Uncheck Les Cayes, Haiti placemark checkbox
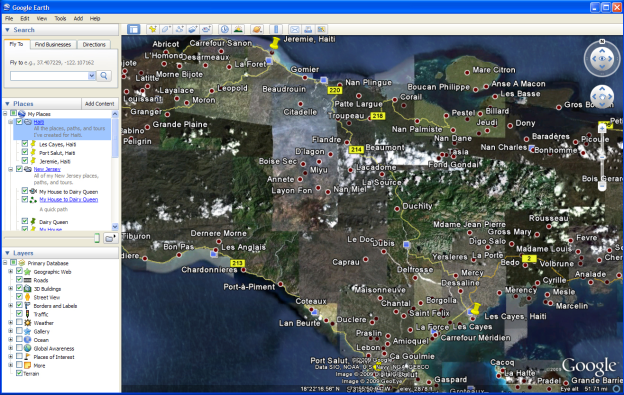624x395 pixels. pyautogui.click(x=25, y=144)
